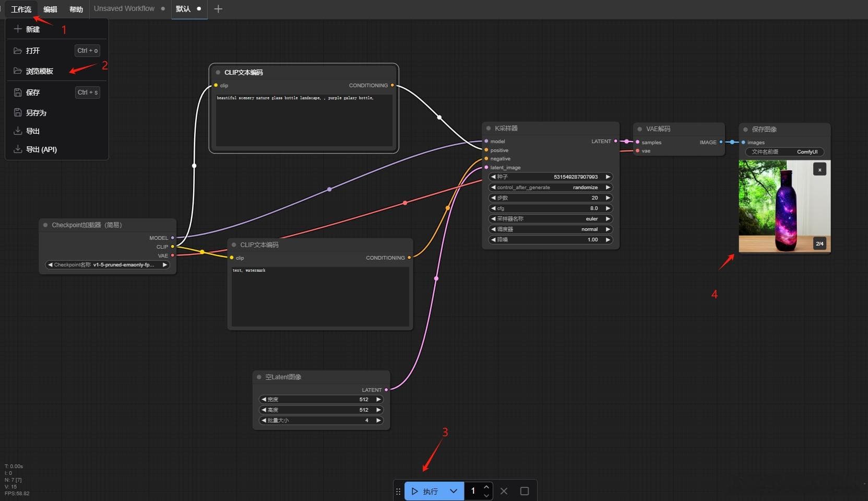Choose 另存为 from workflow menu
The image size is (868, 501).
[x=56, y=113]
